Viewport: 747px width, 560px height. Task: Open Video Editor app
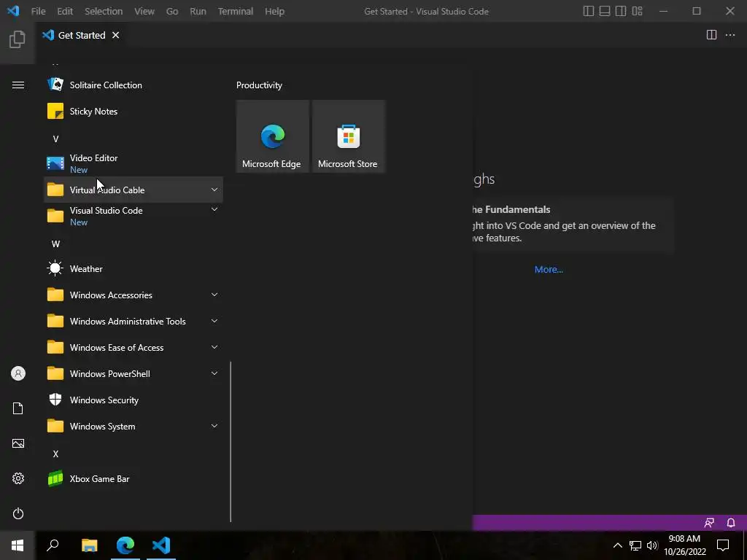pos(133,163)
